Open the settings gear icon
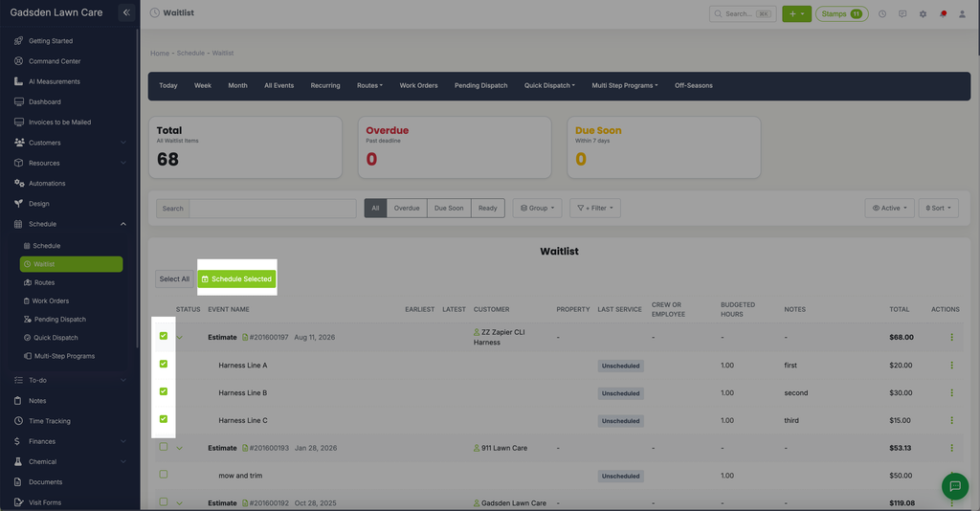980x511 pixels. click(x=923, y=13)
